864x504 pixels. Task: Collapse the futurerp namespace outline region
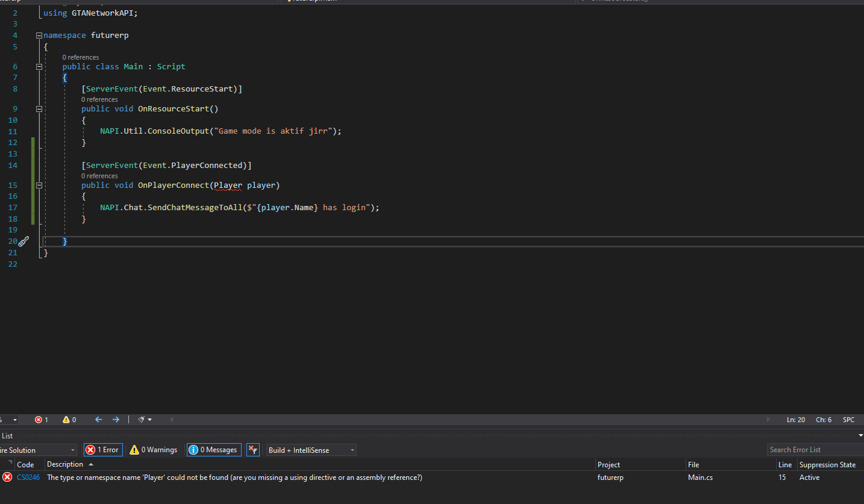pos(39,35)
